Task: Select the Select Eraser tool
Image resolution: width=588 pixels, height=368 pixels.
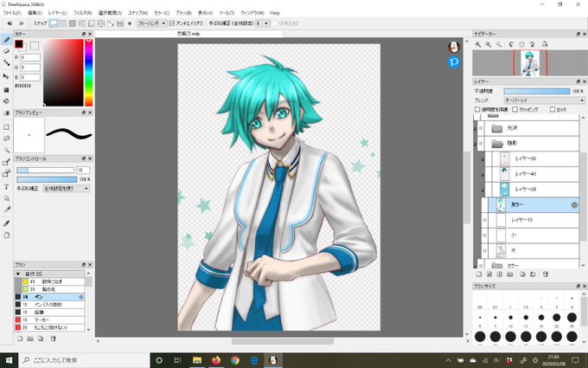Action: (x=6, y=173)
